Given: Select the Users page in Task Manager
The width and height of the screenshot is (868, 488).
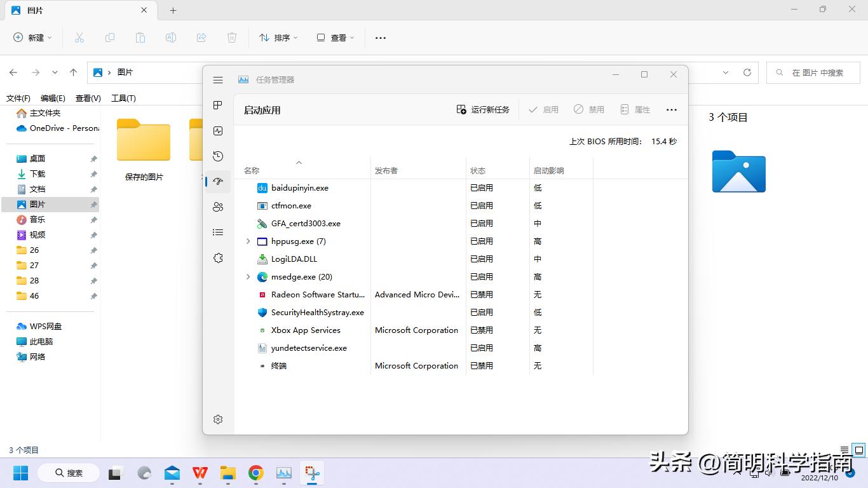Looking at the screenshot, I should coord(218,207).
